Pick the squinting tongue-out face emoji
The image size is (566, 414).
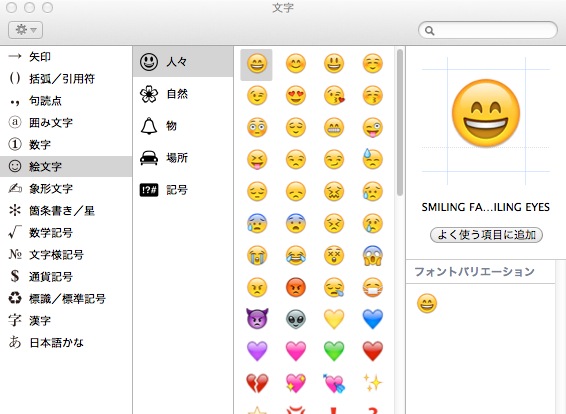pyautogui.click(x=257, y=160)
